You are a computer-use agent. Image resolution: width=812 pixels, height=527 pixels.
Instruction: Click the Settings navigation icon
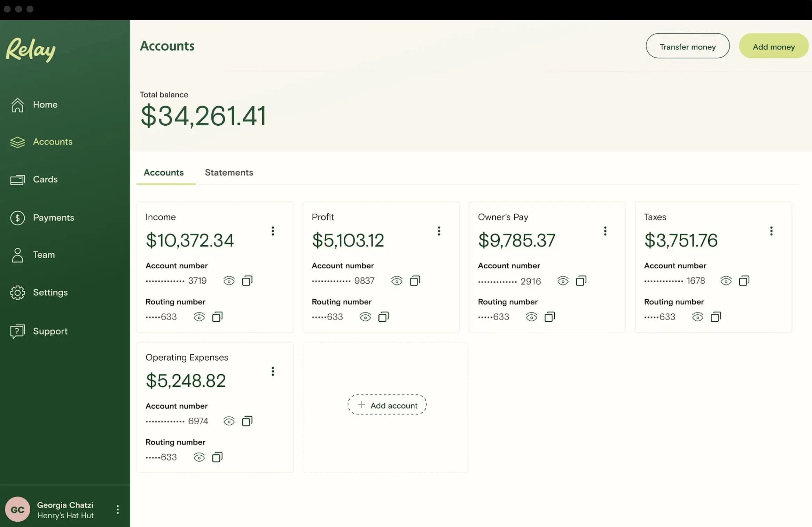pos(17,293)
